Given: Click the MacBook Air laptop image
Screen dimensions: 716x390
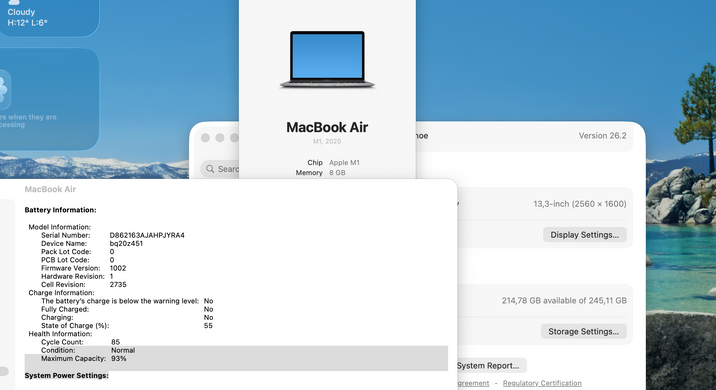Looking at the screenshot, I should coord(327,59).
